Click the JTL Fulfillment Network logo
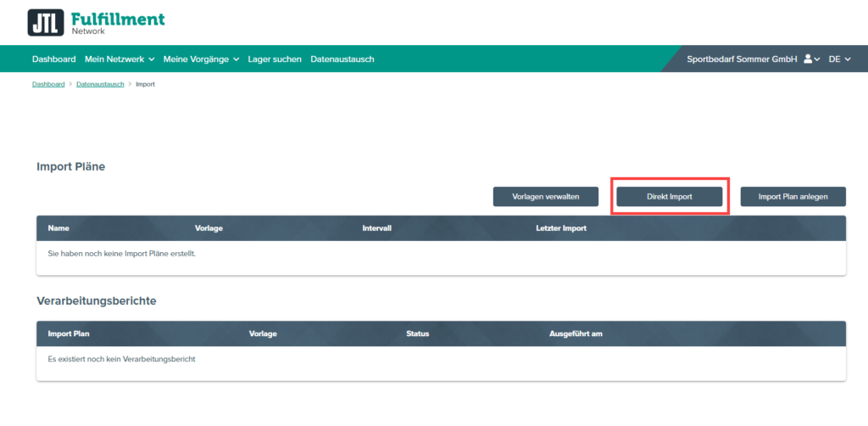 click(97, 22)
